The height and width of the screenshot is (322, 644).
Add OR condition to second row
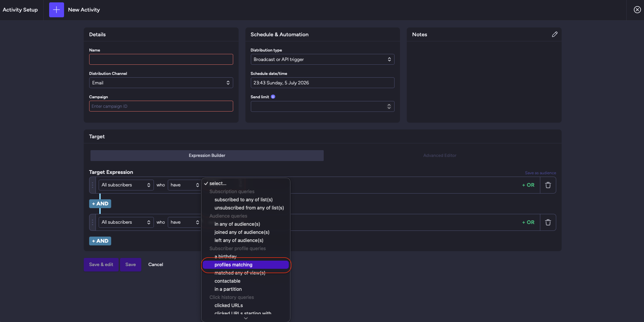tap(528, 222)
